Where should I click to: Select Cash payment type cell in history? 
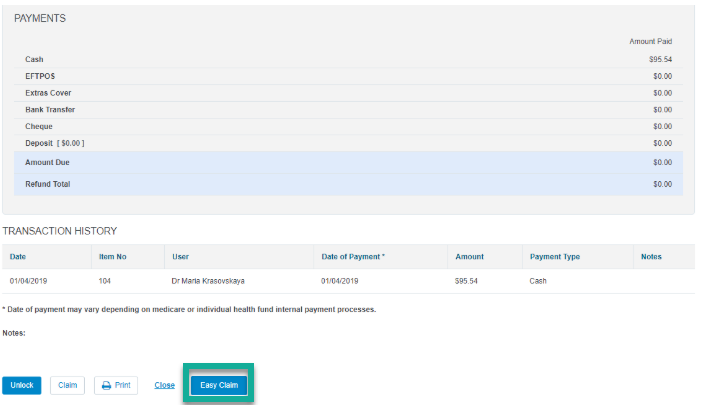coord(538,281)
